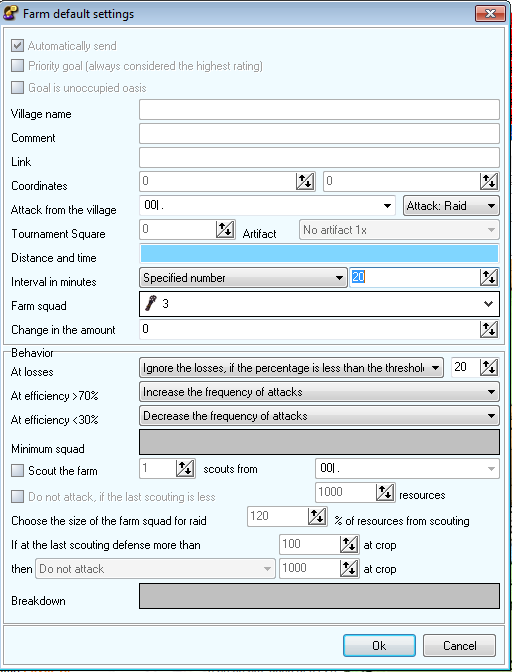512x672 pixels.
Task: Click the scouts count spinner arrows
Action: [185, 468]
